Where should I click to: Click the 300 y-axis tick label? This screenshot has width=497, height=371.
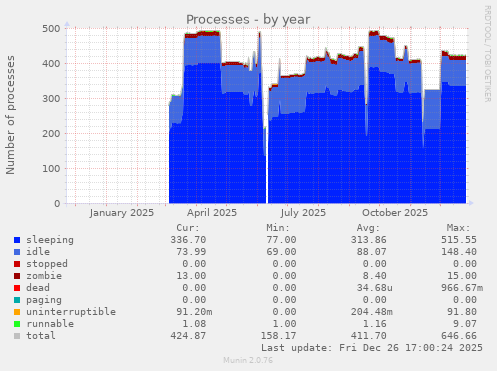[51, 98]
